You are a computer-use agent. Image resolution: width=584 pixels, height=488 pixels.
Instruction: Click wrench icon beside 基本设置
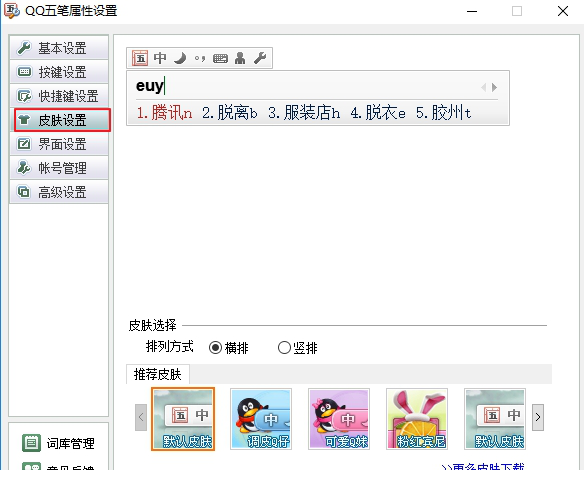[x=24, y=48]
